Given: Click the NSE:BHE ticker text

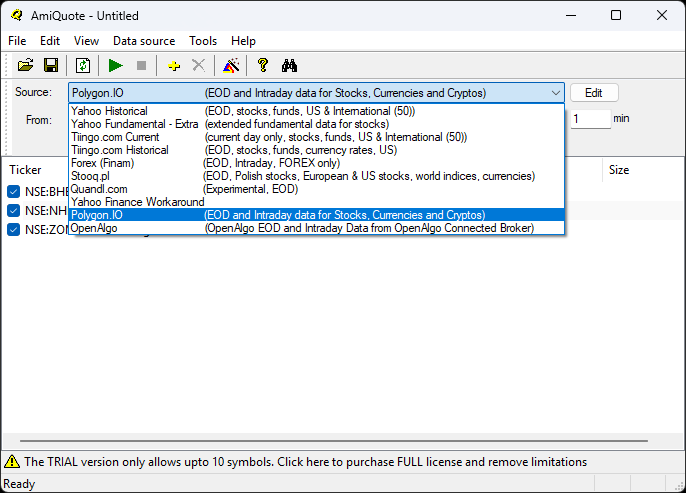Looking at the screenshot, I should pos(46,192).
